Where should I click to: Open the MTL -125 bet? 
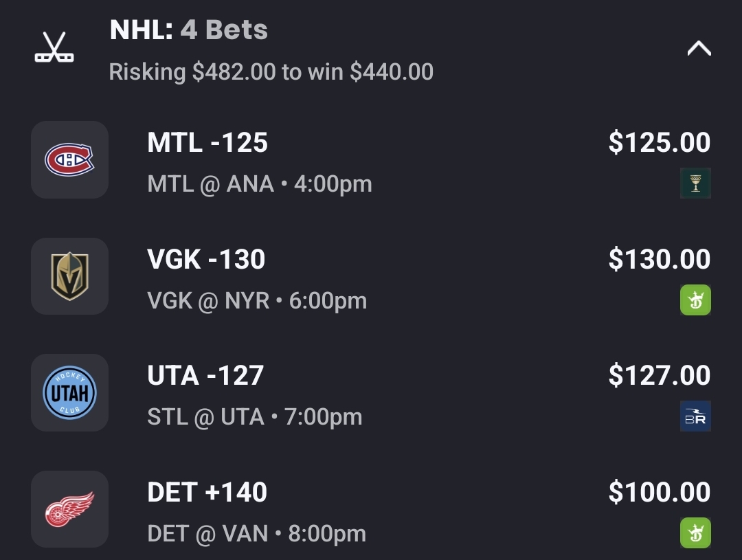pyautogui.click(x=207, y=143)
